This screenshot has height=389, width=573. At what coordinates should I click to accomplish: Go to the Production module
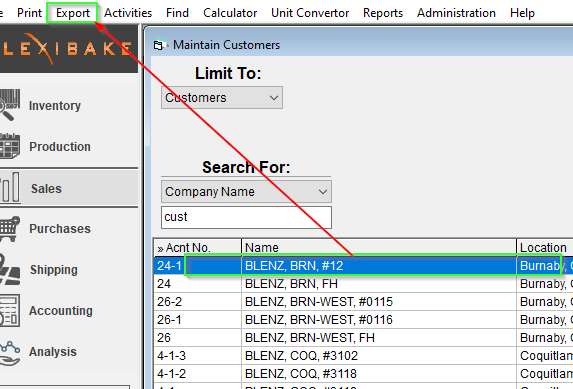click(60, 147)
